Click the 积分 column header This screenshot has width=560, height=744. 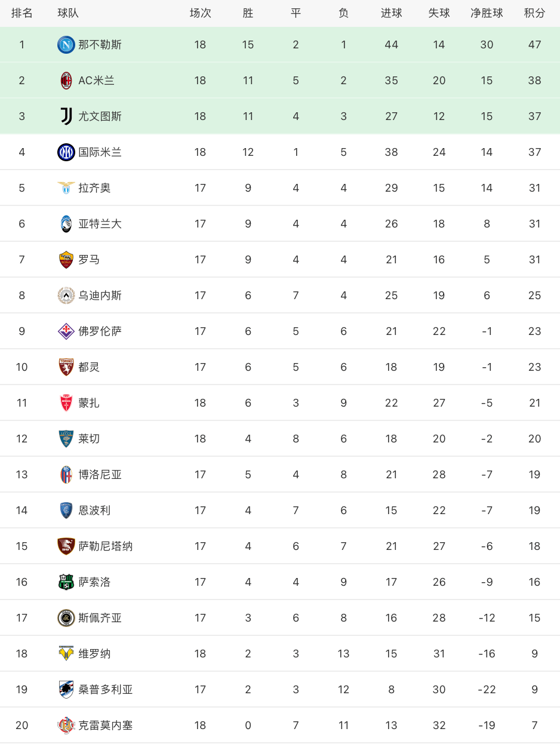(x=534, y=13)
